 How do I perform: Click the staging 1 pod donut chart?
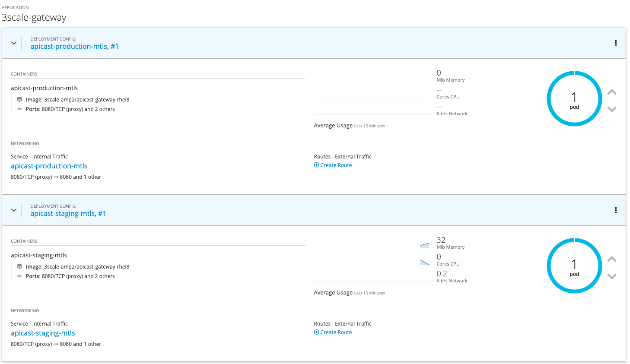574,266
